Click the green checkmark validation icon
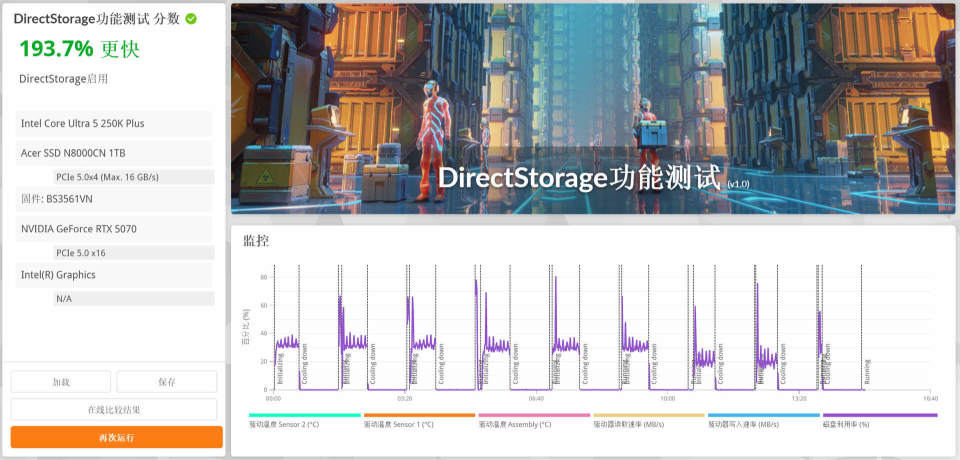The height and width of the screenshot is (460, 960). tap(191, 19)
